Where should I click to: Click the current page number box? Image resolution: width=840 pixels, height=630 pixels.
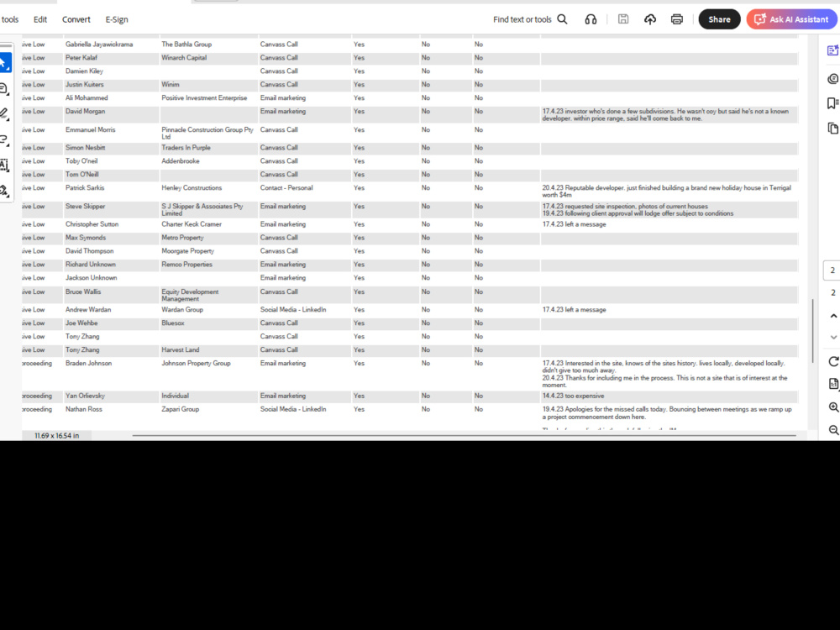832,270
